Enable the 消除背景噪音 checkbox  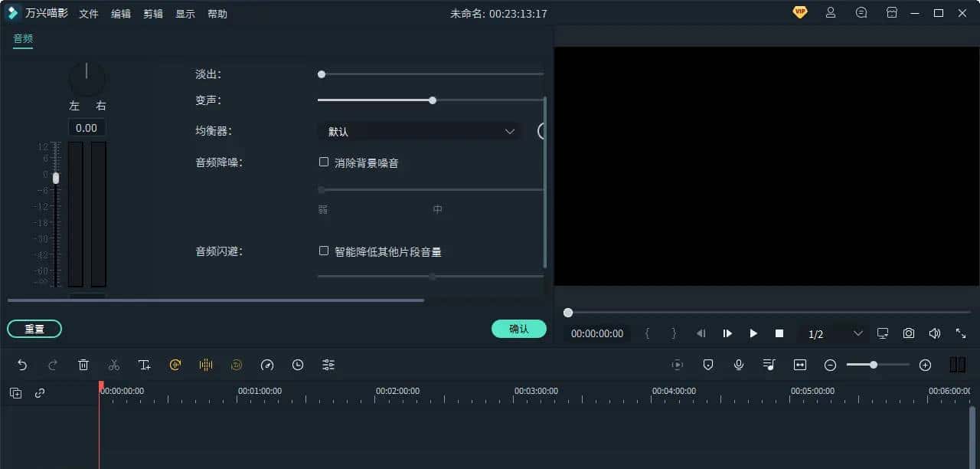point(324,162)
